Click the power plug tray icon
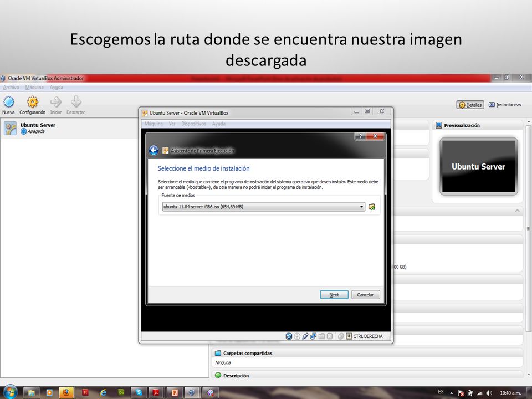The height and width of the screenshot is (399, 532). coord(470,393)
